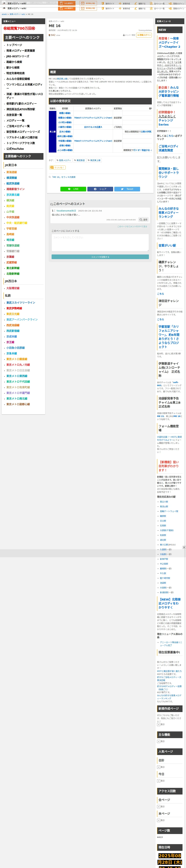Open 湘南新宿ライン route link
This screenshot has width=186, height=868.
15,189
